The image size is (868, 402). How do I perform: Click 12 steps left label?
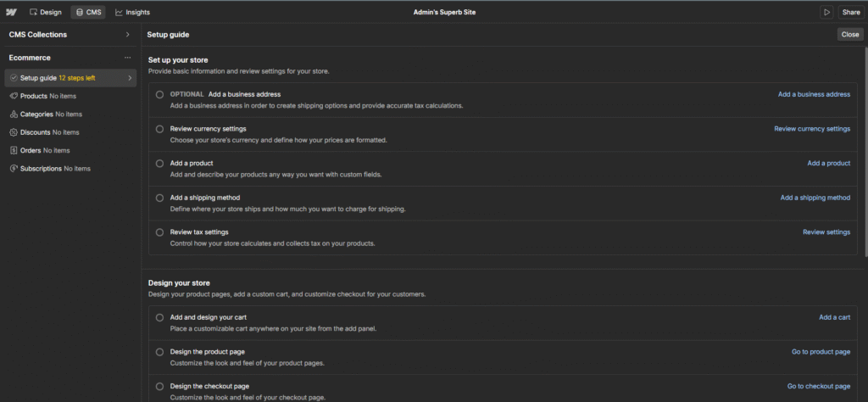pos(77,78)
